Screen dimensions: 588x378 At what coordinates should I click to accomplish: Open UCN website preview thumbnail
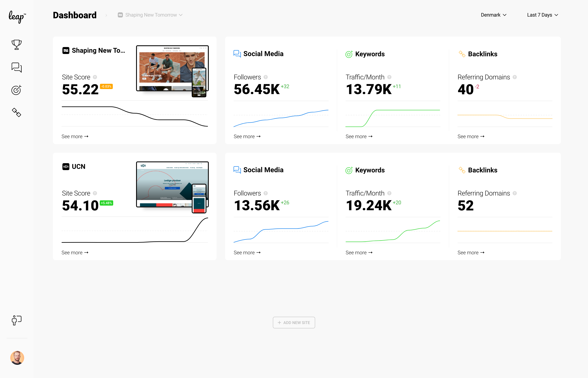172,187
